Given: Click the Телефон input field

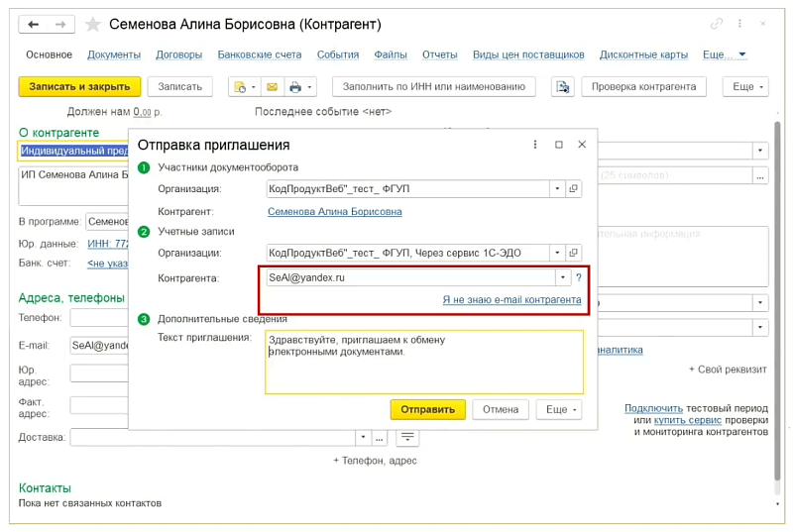Looking at the screenshot, I should 100,318.
